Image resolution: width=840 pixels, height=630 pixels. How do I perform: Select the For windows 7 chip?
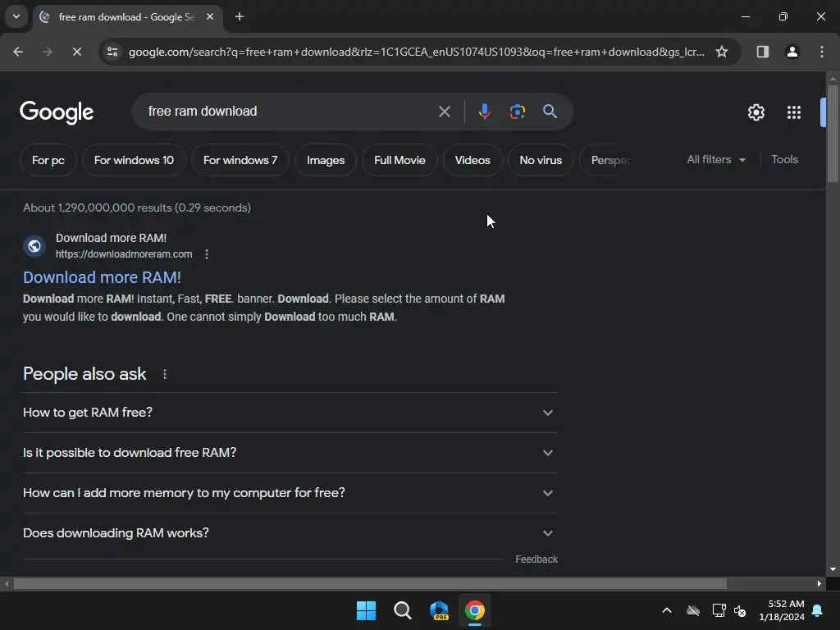pos(240,160)
